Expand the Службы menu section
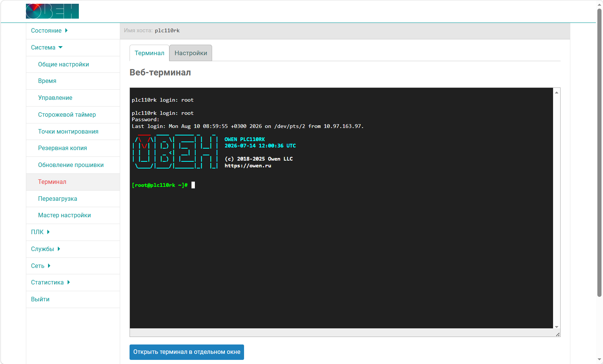The width and height of the screenshot is (603, 364). pyautogui.click(x=45, y=249)
